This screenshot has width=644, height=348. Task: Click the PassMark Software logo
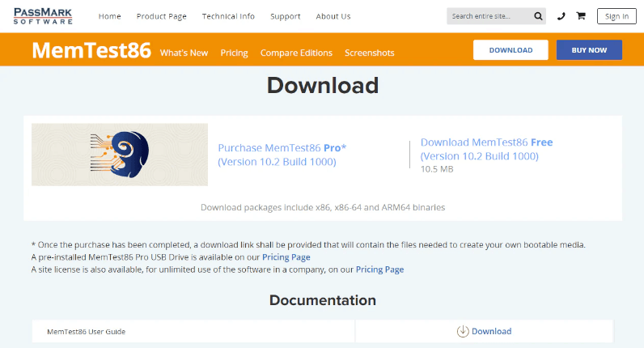tap(43, 16)
